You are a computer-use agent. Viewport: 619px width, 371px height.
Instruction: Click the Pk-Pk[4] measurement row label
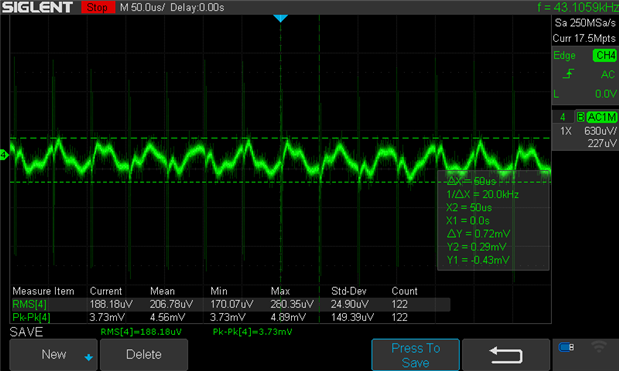click(31, 317)
